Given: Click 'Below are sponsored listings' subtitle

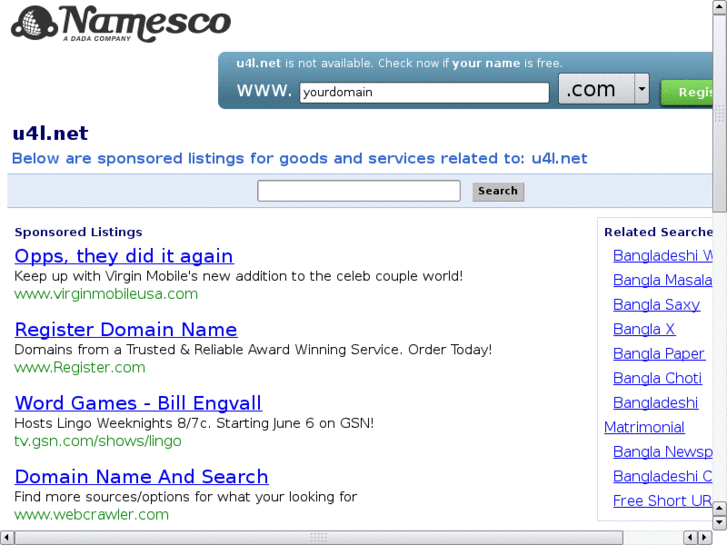Looking at the screenshot, I should coord(300,159).
